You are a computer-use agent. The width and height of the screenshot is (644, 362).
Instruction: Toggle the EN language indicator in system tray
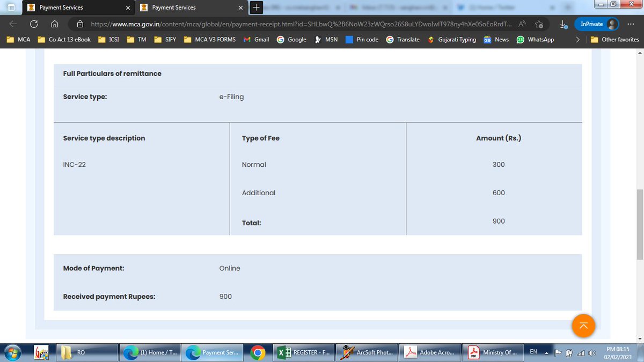(x=533, y=351)
